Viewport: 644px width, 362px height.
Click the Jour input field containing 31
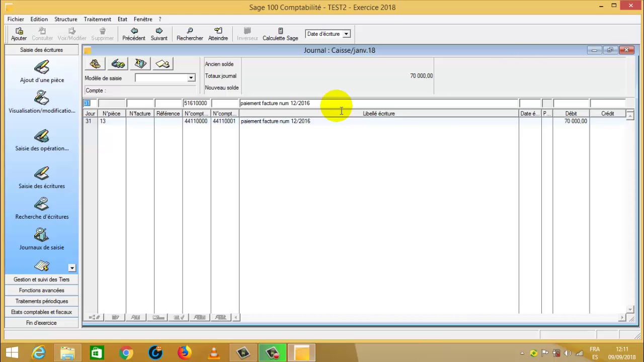90,103
